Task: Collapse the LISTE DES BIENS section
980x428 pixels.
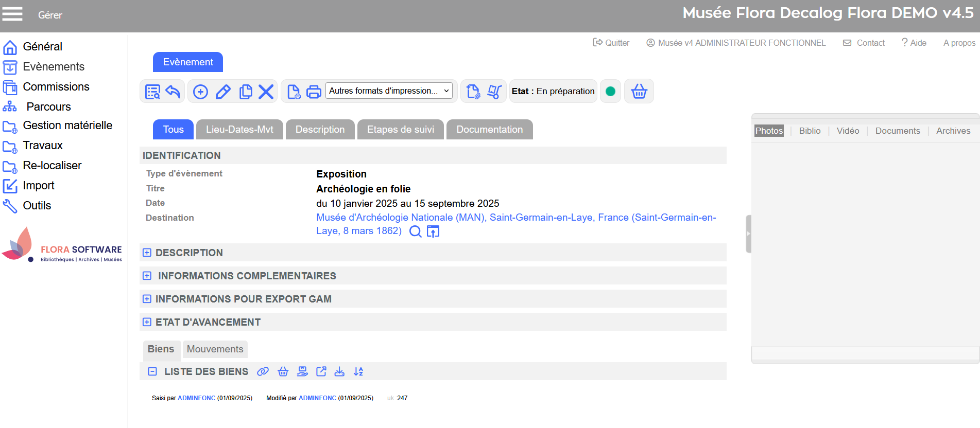Action: coord(152,371)
